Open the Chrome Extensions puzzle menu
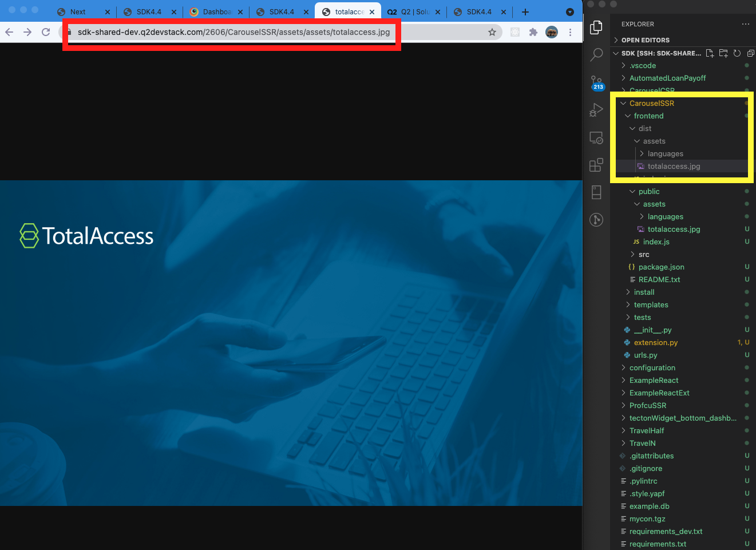 (533, 32)
